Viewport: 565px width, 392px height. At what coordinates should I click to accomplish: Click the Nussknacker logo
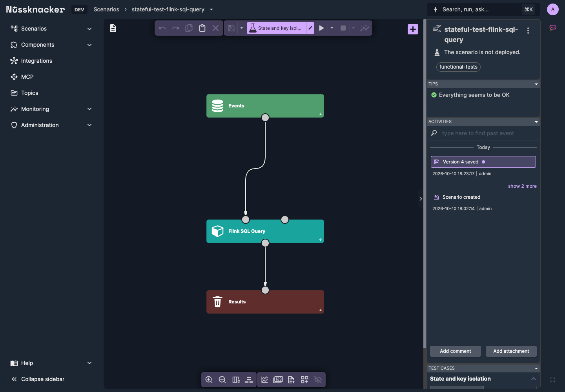click(x=35, y=9)
